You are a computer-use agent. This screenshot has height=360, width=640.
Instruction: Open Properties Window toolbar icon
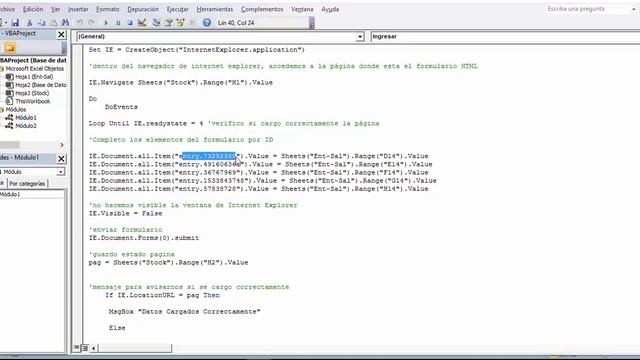(168, 23)
